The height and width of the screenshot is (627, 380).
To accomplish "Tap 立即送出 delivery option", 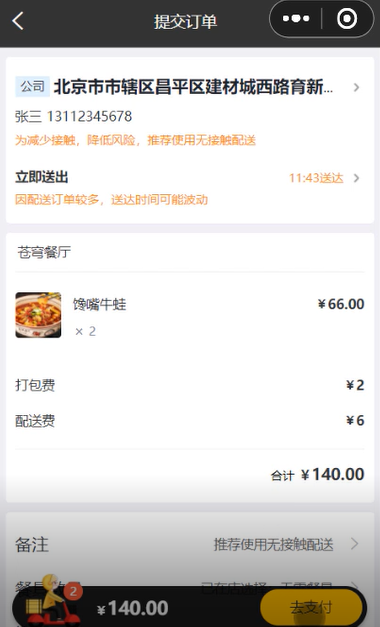I will [x=42, y=177].
